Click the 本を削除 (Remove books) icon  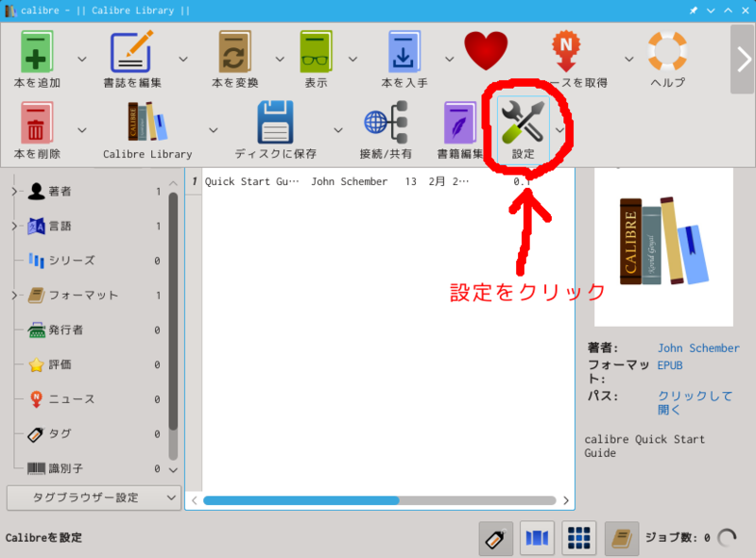[x=37, y=123]
